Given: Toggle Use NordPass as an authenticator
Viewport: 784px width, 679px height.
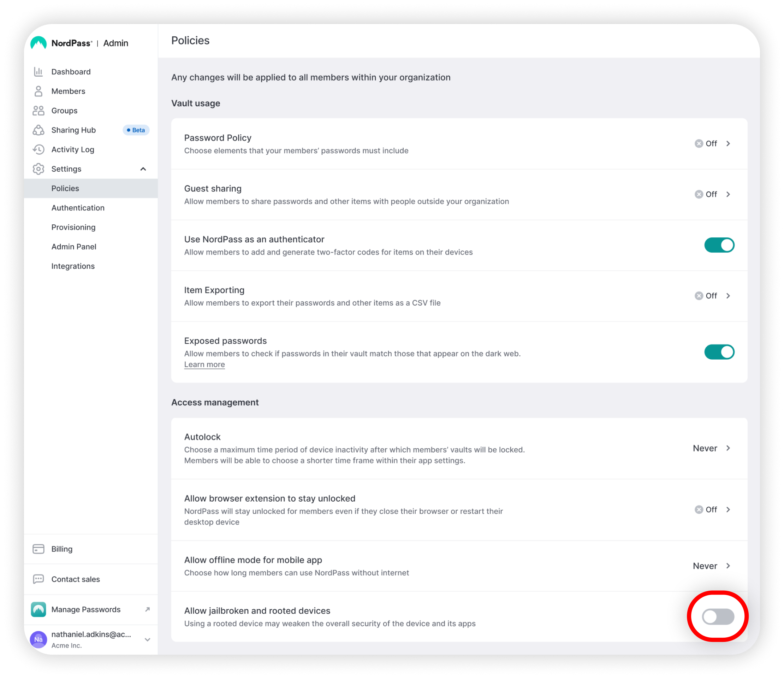Looking at the screenshot, I should pos(719,245).
